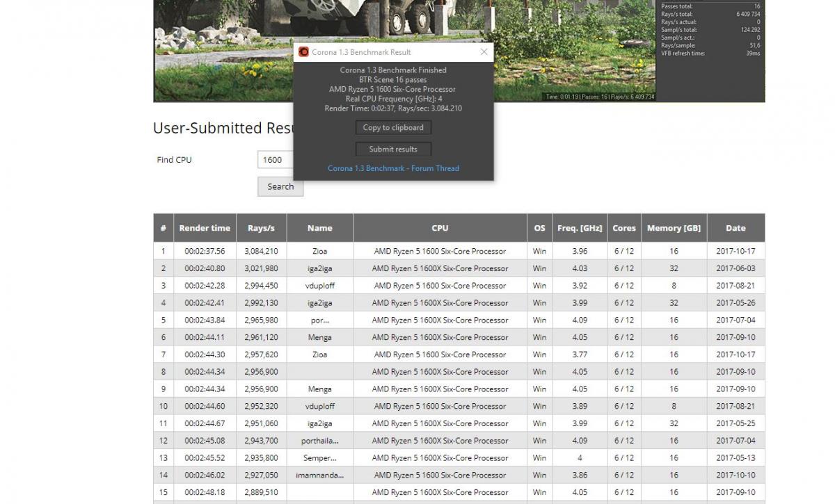Click User-Submitted Results heading
Viewport: 835px width, 504px height.
pyautogui.click(x=224, y=128)
